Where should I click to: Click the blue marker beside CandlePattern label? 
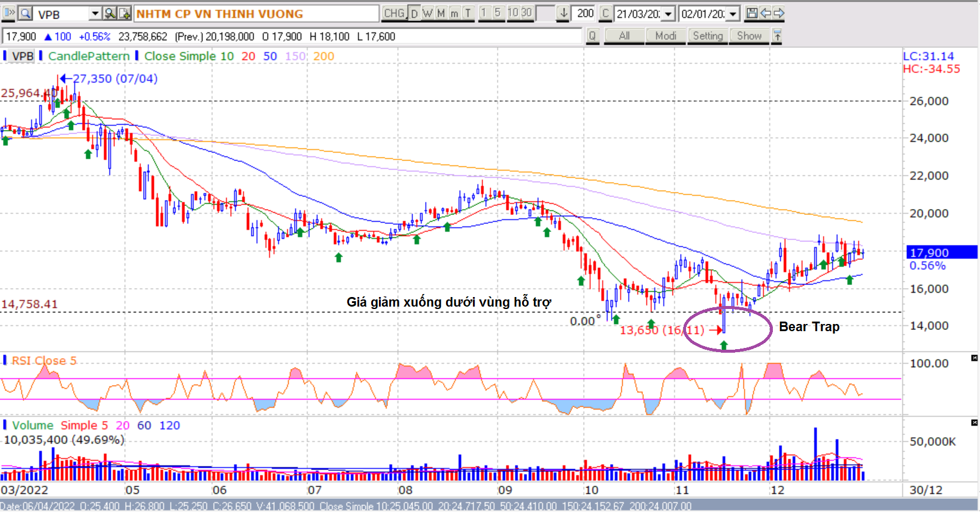point(41,56)
